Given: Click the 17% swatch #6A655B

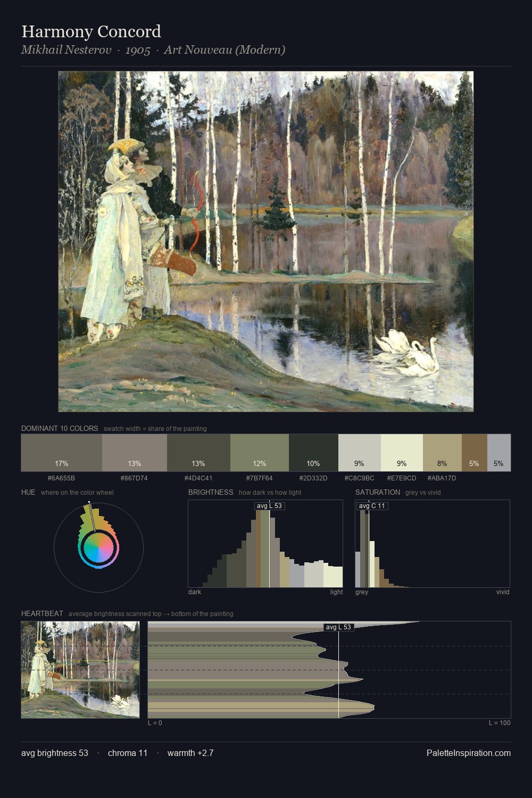Looking at the screenshot, I should tap(62, 453).
